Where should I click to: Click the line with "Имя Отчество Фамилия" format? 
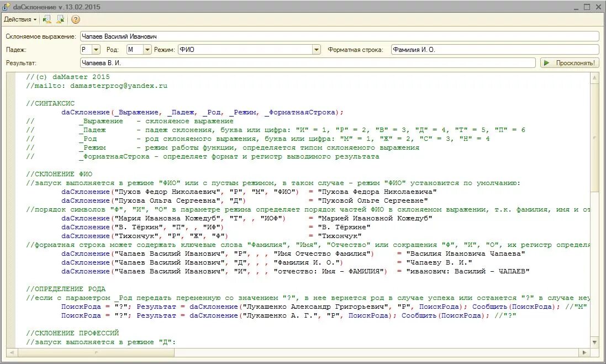pos(293,254)
